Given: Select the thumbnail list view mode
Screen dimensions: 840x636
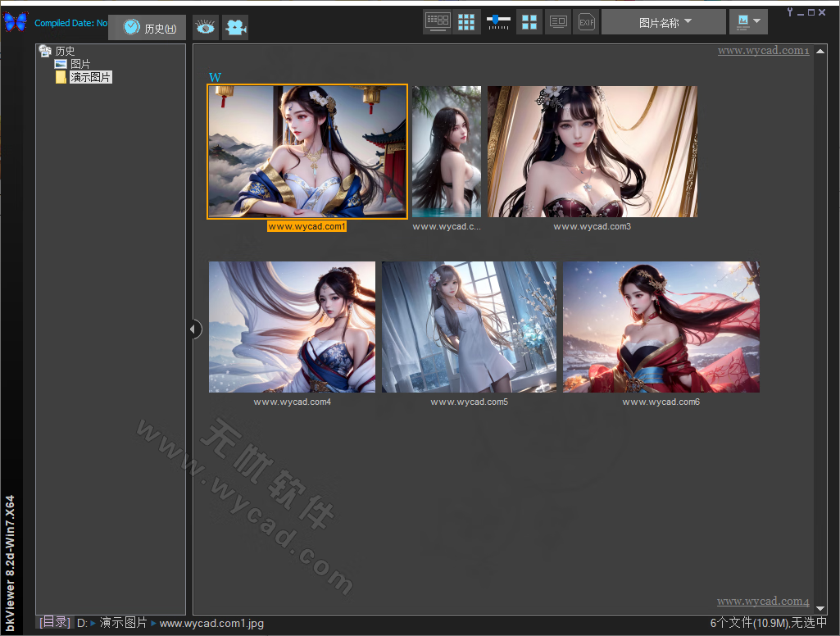Looking at the screenshot, I should [438, 21].
